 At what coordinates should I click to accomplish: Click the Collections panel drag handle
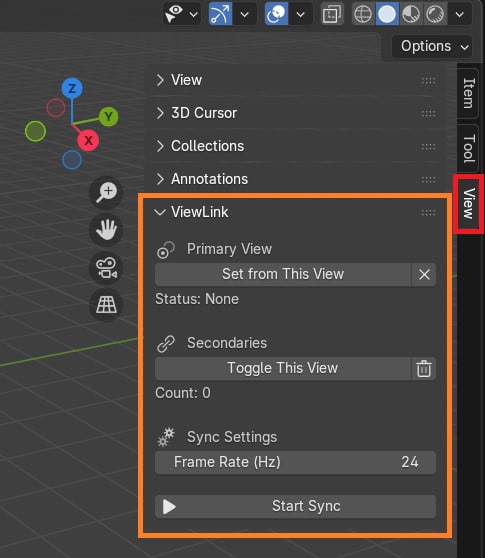point(428,147)
